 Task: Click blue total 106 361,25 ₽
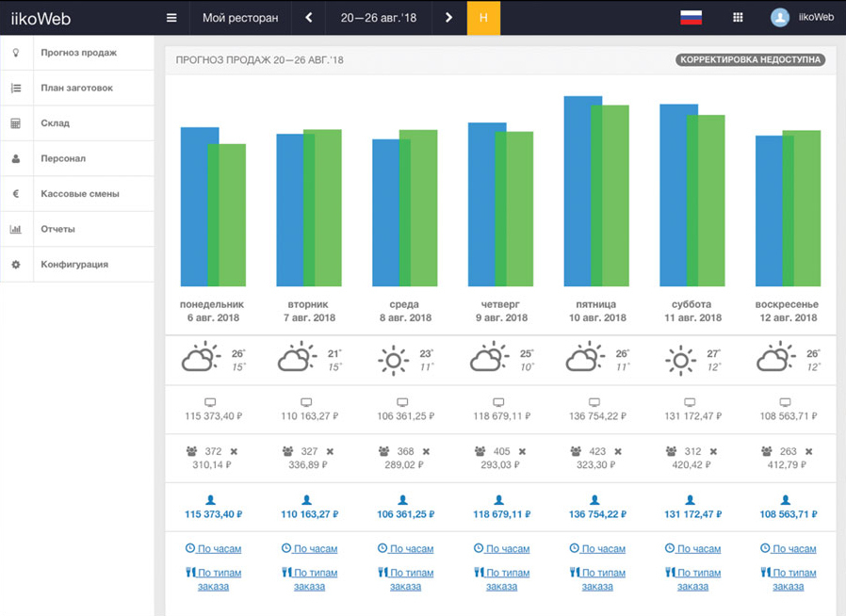(406, 514)
